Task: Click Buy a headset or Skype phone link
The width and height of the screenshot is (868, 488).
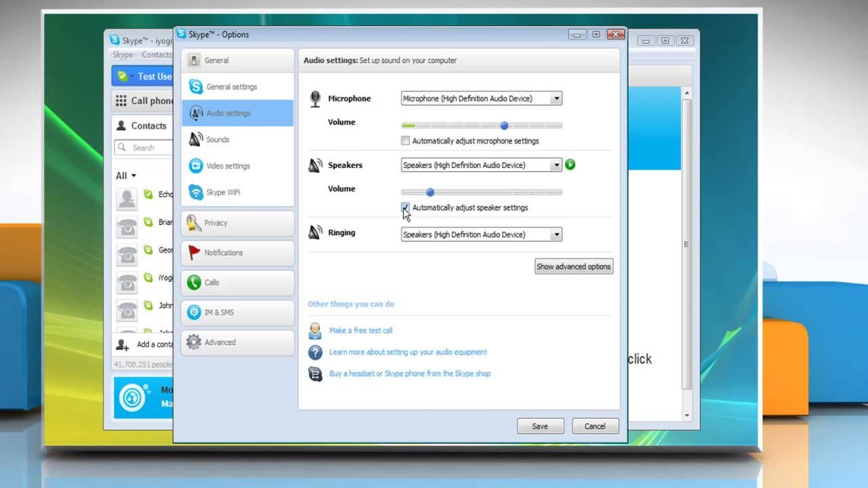Action: [410, 373]
